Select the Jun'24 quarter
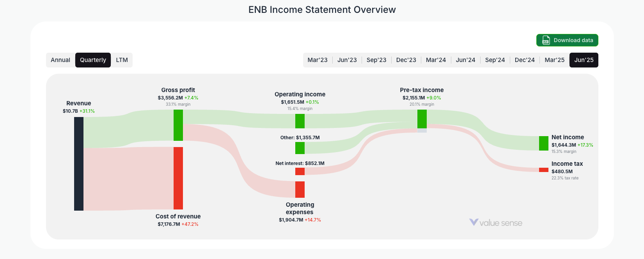644x259 pixels. pyautogui.click(x=465, y=60)
